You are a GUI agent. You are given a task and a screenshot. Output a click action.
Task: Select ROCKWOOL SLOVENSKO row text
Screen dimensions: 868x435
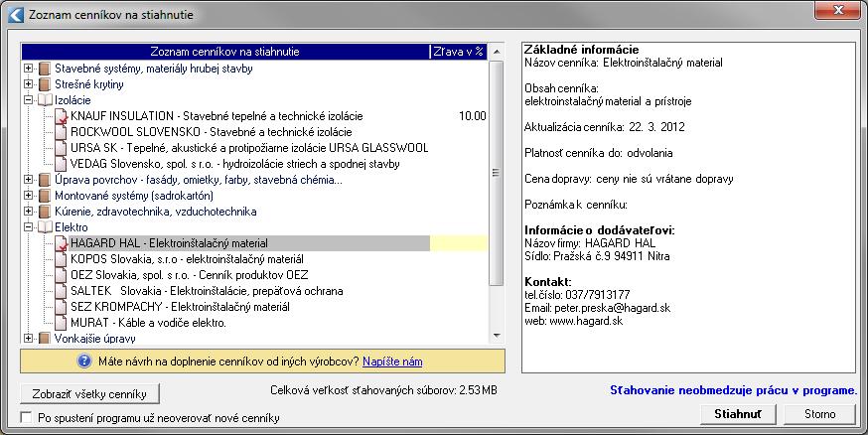(x=211, y=132)
